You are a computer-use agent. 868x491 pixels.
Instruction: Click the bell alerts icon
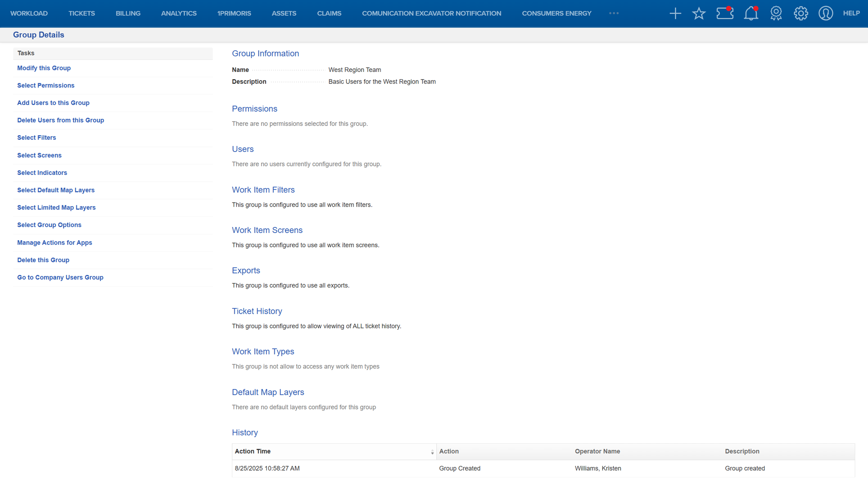click(751, 14)
